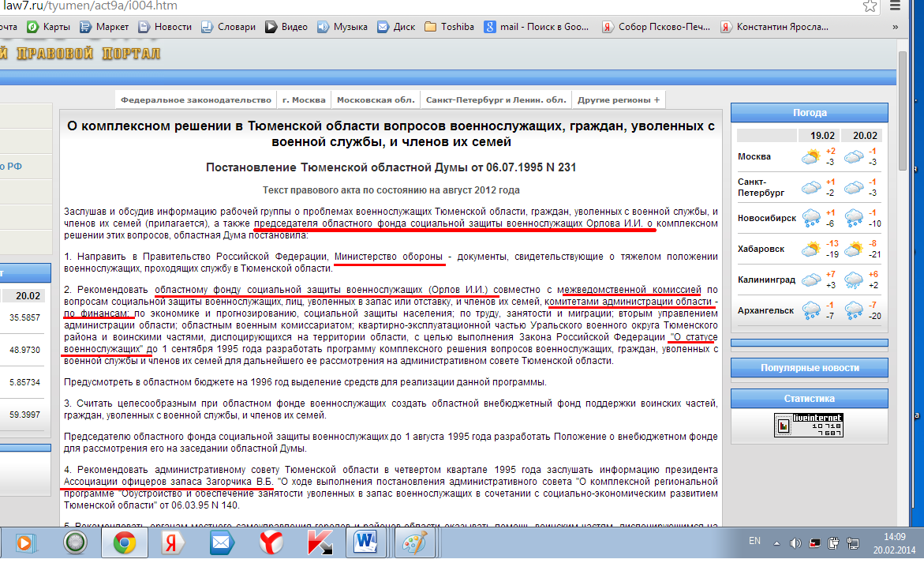Screen dimensions: 924x563
Task: Open the Словари bookmark
Action: [229, 27]
